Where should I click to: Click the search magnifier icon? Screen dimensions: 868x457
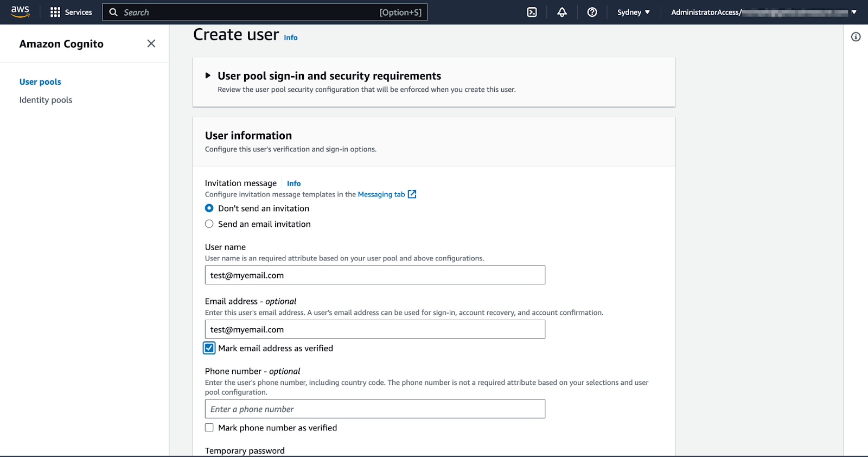113,12
